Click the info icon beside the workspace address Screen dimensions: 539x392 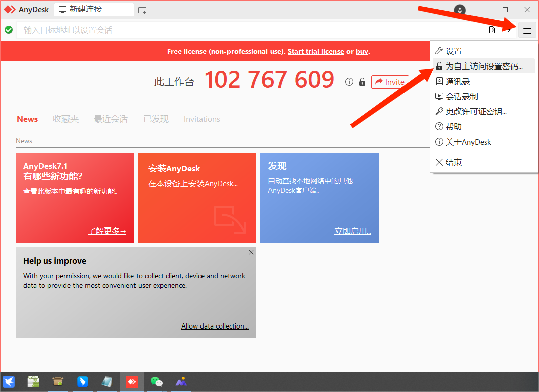click(x=349, y=82)
